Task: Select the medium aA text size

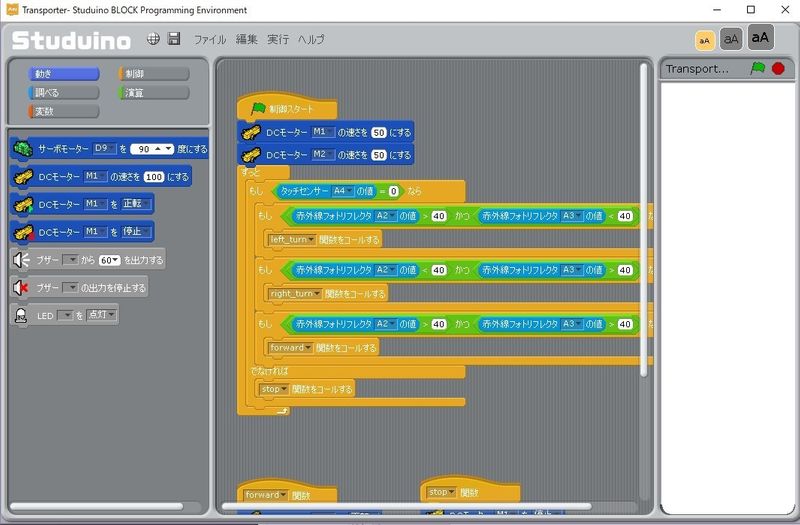Action: point(731,39)
